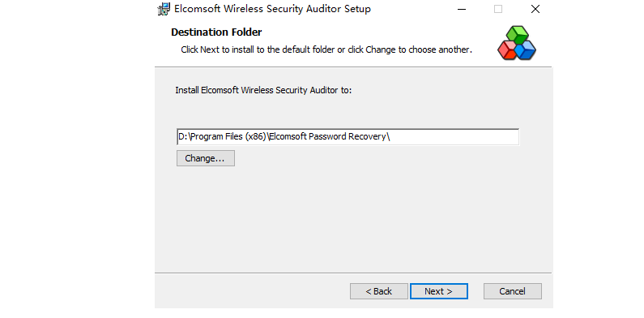Click the installer icon in the title bar
Screen dimensions: 644x318
tap(164, 9)
